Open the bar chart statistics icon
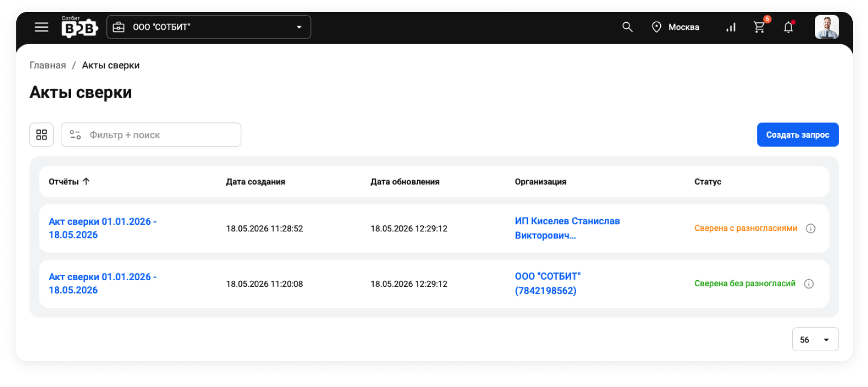 point(731,27)
